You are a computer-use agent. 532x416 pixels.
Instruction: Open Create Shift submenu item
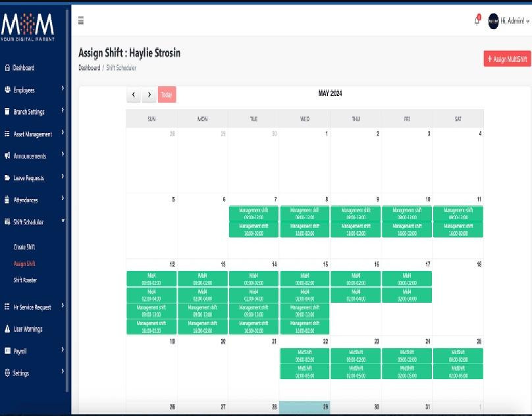[x=24, y=247]
